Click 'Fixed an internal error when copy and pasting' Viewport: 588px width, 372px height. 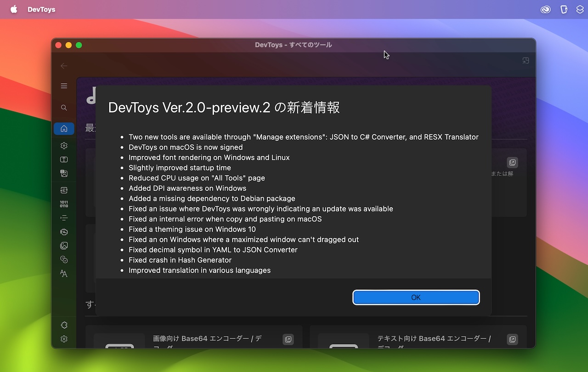[225, 219]
